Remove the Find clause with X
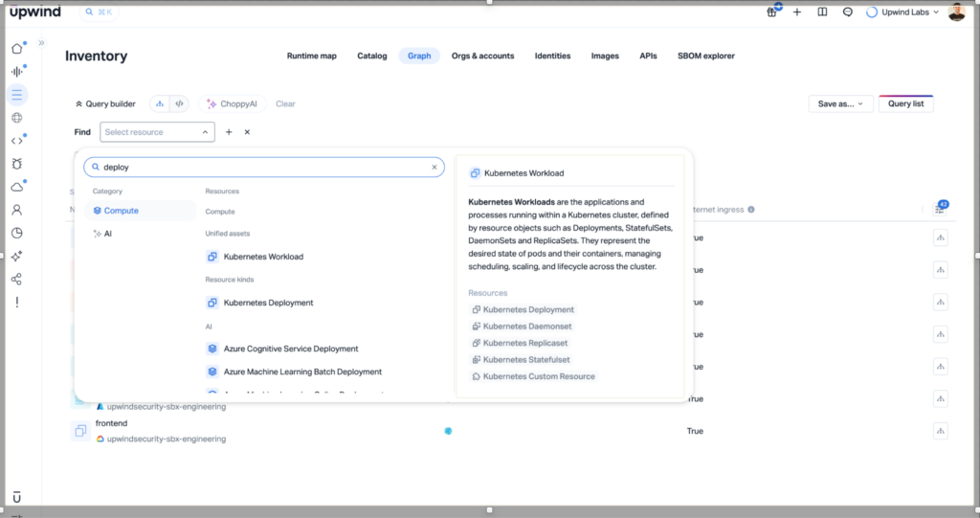 (x=248, y=132)
